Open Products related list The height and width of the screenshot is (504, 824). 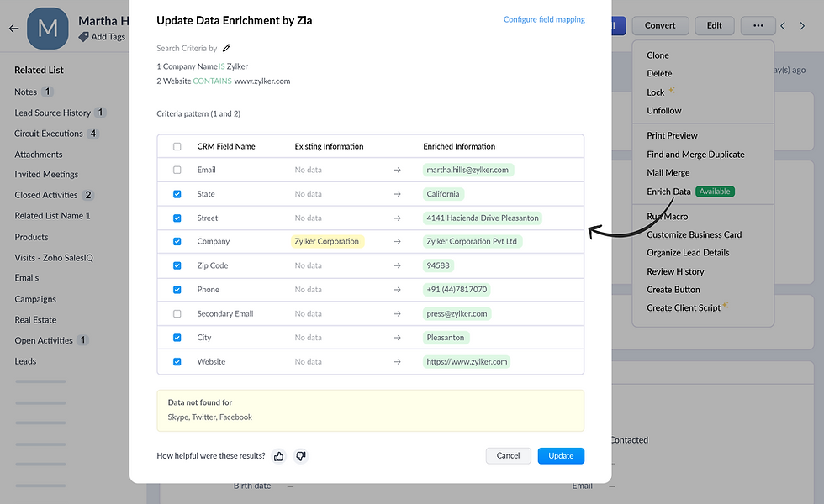(32, 237)
